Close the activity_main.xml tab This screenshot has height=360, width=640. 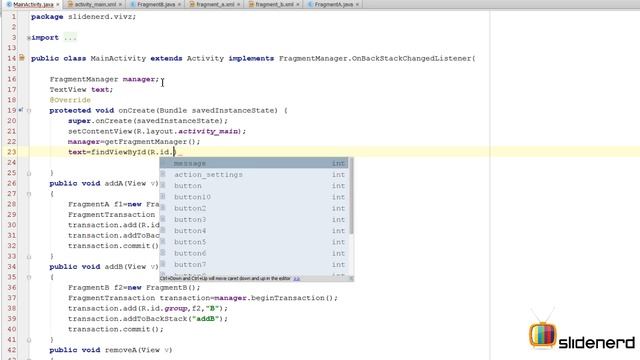click(120, 4)
